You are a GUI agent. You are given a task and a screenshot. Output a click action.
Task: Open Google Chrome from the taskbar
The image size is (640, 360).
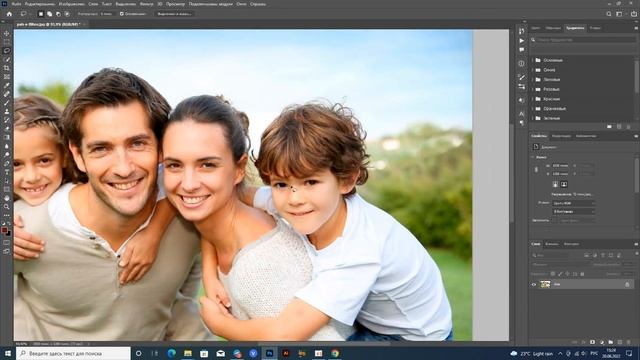click(335, 353)
